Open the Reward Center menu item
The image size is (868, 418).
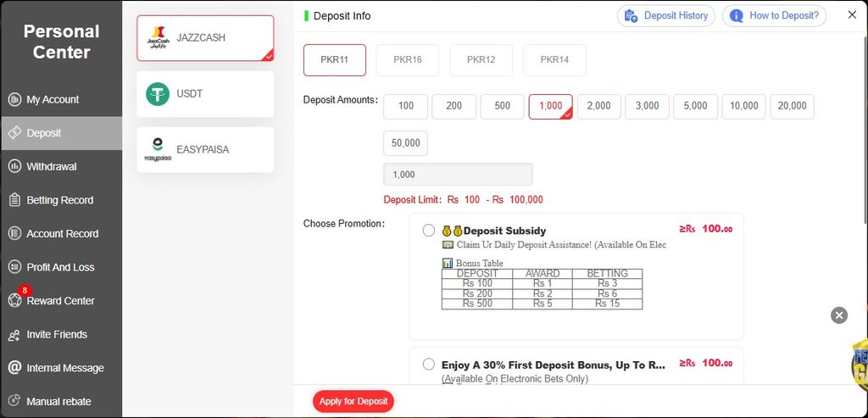(61, 301)
